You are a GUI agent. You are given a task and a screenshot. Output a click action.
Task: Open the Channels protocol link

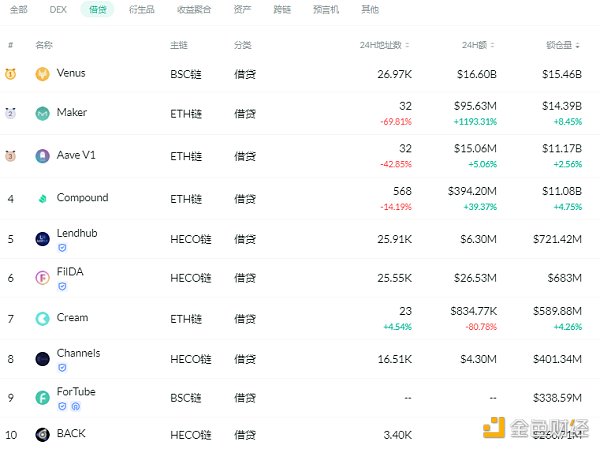78,353
